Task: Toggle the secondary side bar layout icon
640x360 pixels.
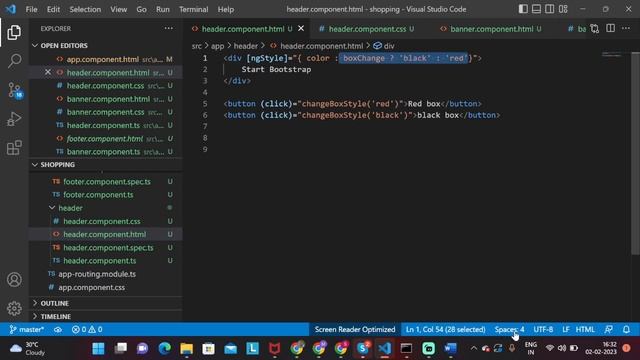Action: (x=550, y=9)
